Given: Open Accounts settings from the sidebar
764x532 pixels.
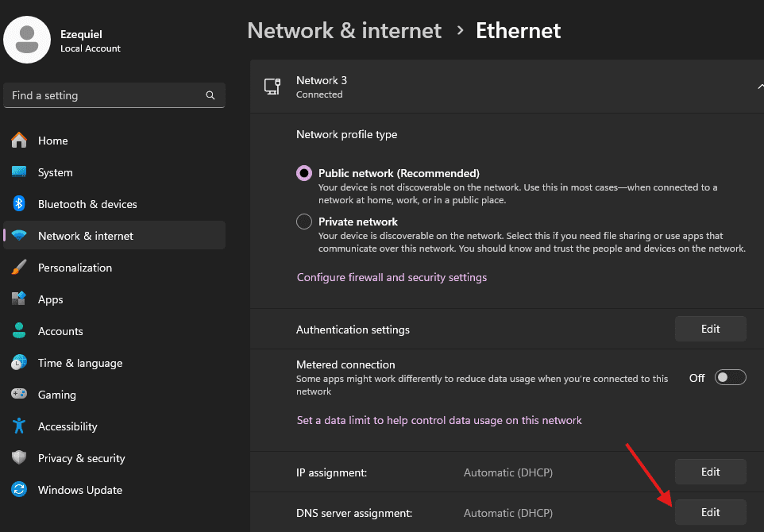Looking at the screenshot, I should click(x=60, y=331).
